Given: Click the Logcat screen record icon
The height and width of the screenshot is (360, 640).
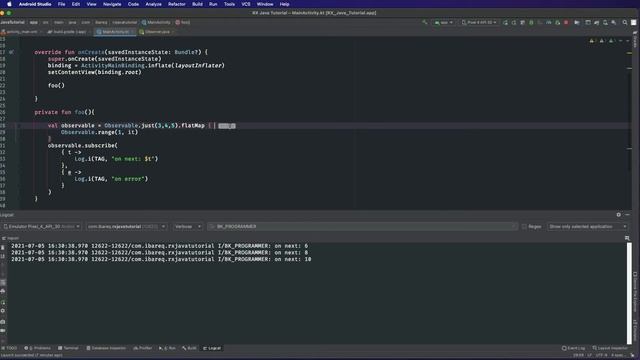Looking at the screenshot, I should point(3,331).
